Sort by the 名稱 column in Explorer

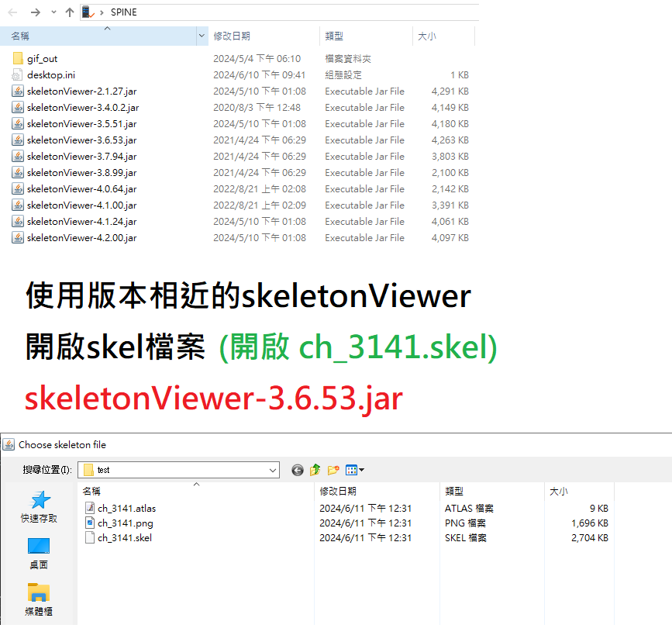tap(98, 36)
